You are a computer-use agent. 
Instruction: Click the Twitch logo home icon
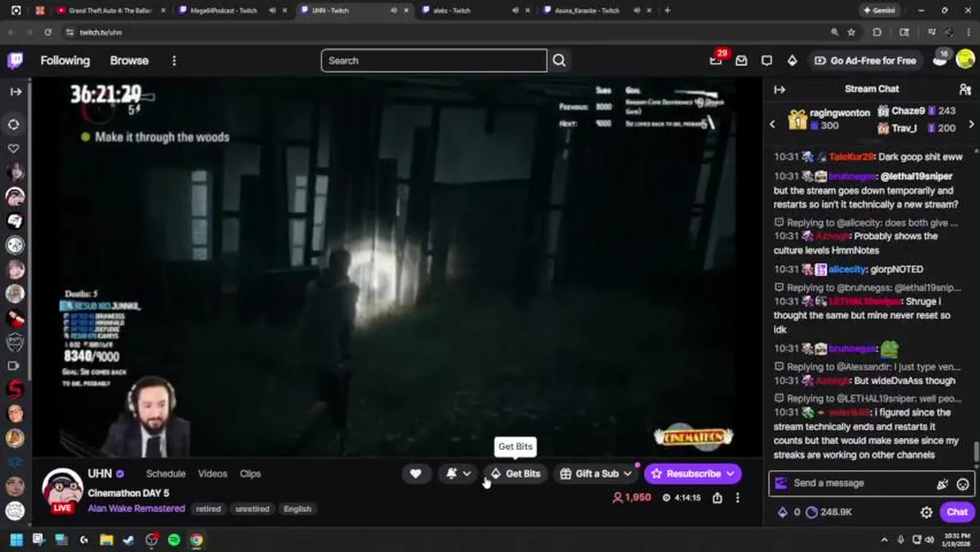coord(15,61)
